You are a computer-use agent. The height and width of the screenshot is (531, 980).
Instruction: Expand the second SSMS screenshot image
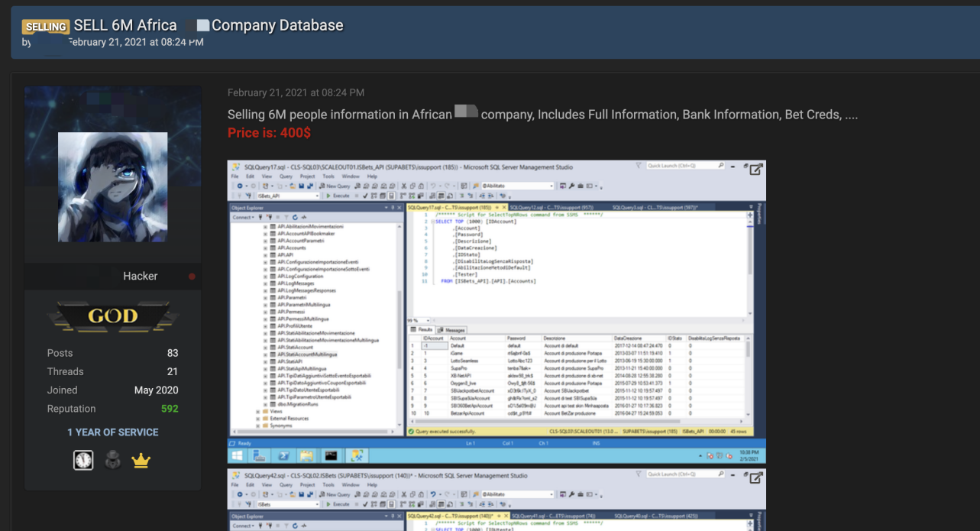point(755,478)
